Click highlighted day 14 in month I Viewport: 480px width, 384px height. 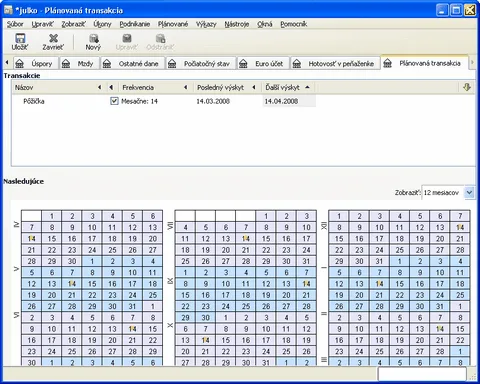pyautogui.click(x=379, y=284)
